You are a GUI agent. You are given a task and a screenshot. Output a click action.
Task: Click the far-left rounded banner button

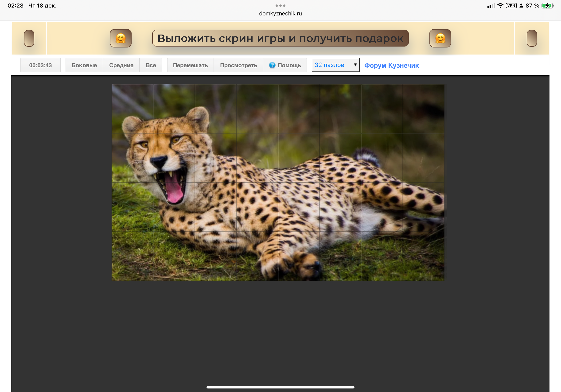(29, 38)
